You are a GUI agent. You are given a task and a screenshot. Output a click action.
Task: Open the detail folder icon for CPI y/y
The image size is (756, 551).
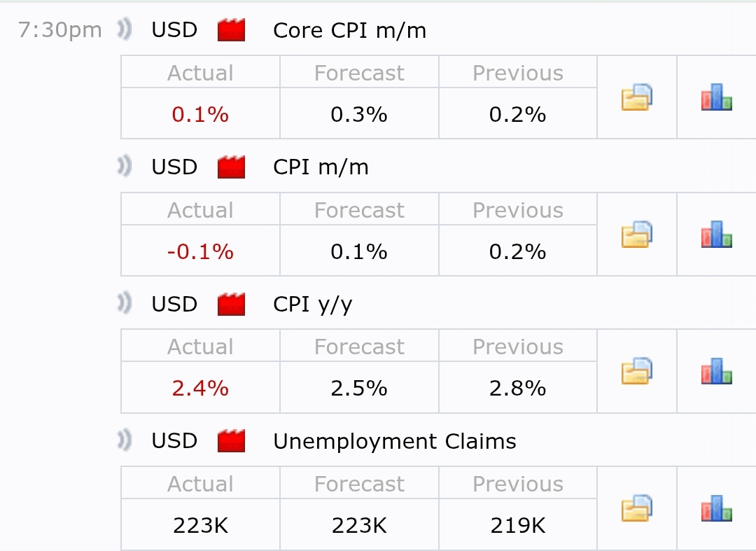point(636,371)
